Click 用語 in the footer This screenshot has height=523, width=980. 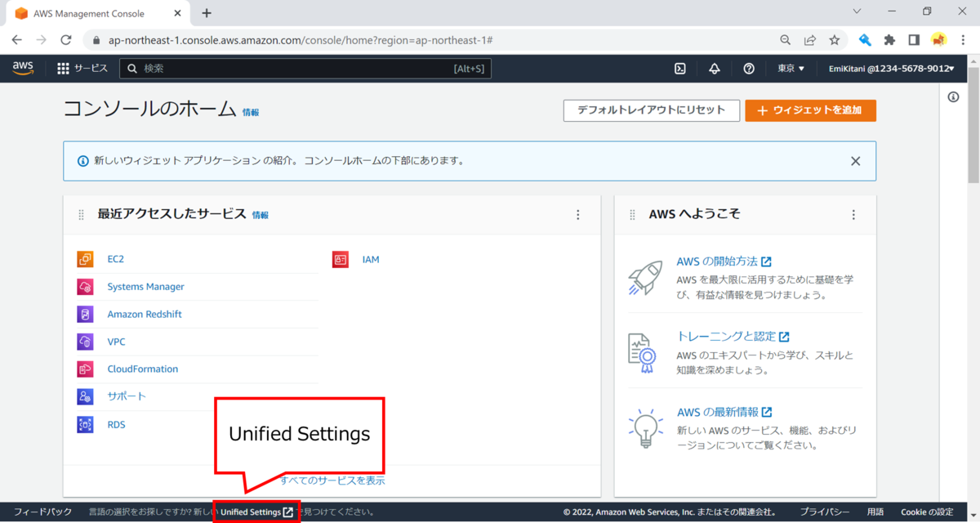pyautogui.click(x=875, y=512)
